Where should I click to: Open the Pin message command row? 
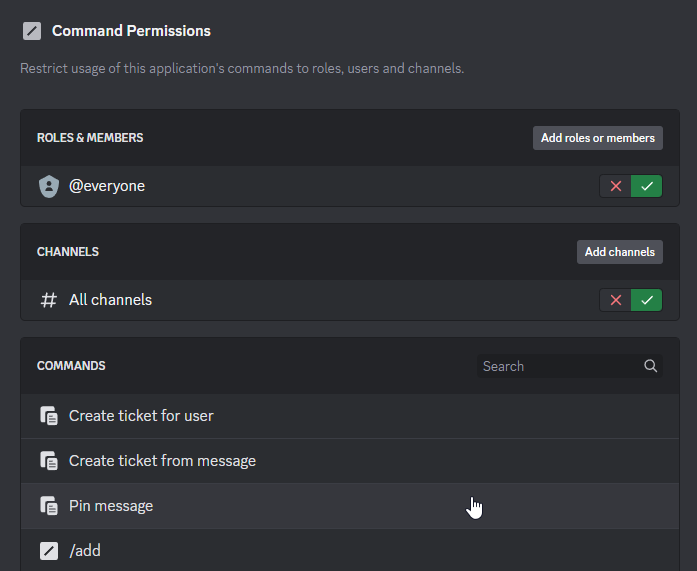pyautogui.click(x=111, y=506)
